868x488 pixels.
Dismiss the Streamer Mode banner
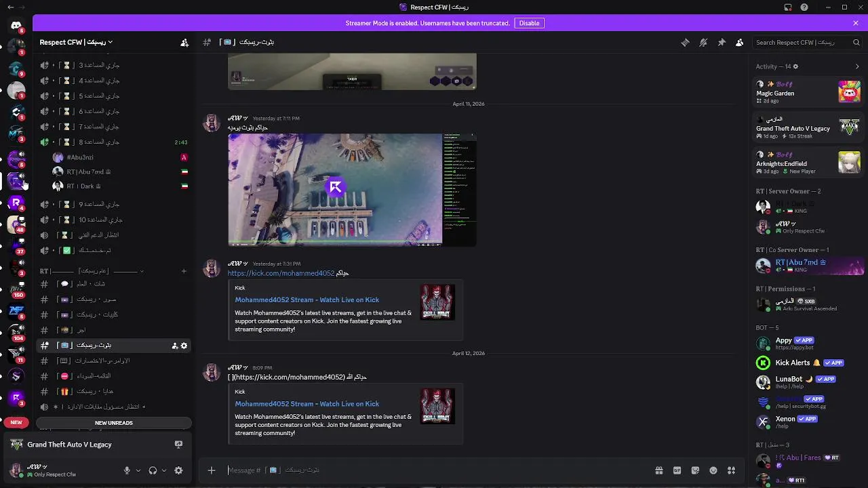point(856,23)
